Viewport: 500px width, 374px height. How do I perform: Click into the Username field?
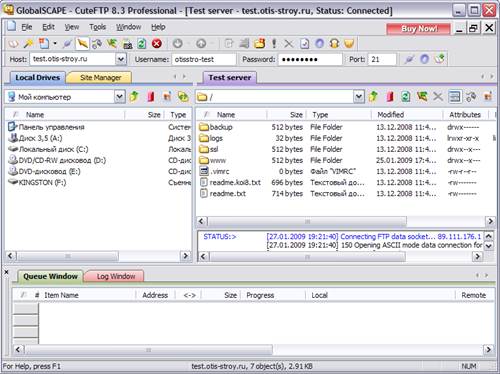click(x=204, y=59)
